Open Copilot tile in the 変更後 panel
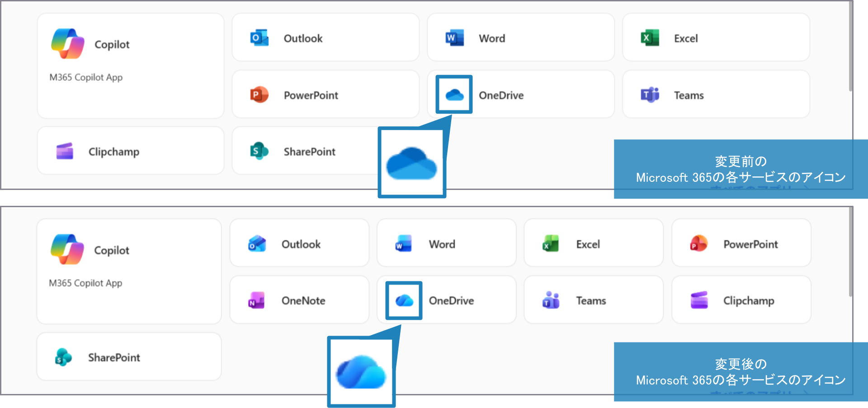The height and width of the screenshot is (408, 868). click(129, 271)
